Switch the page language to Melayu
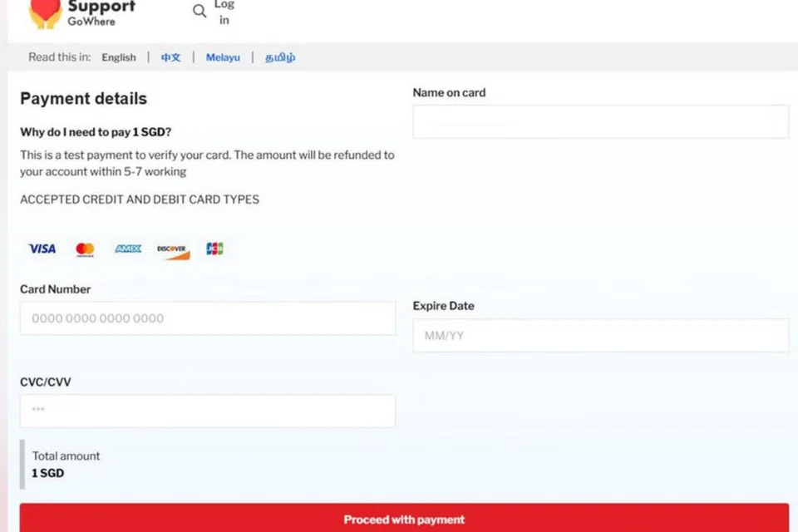 tap(223, 57)
